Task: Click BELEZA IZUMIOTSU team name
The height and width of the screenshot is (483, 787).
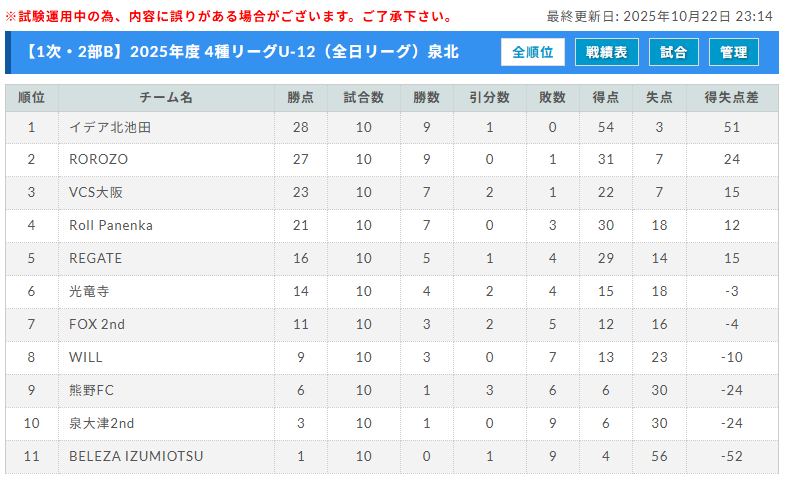Action: pos(136,456)
